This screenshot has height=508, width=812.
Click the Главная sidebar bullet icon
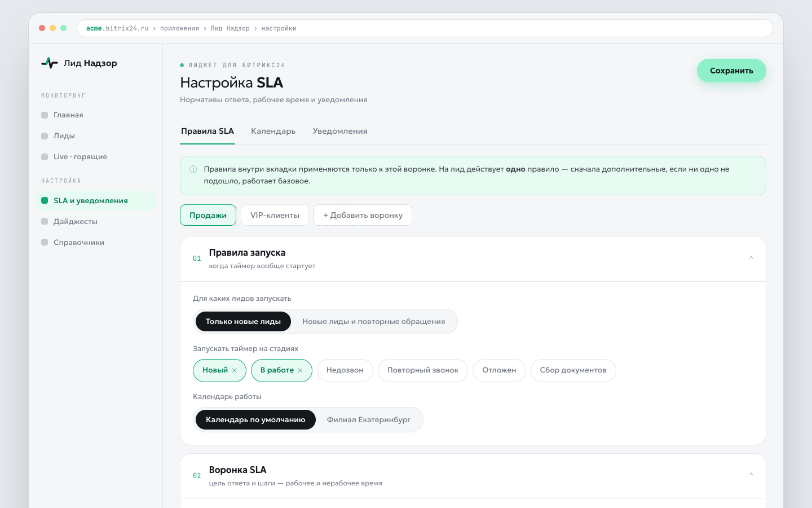point(45,115)
